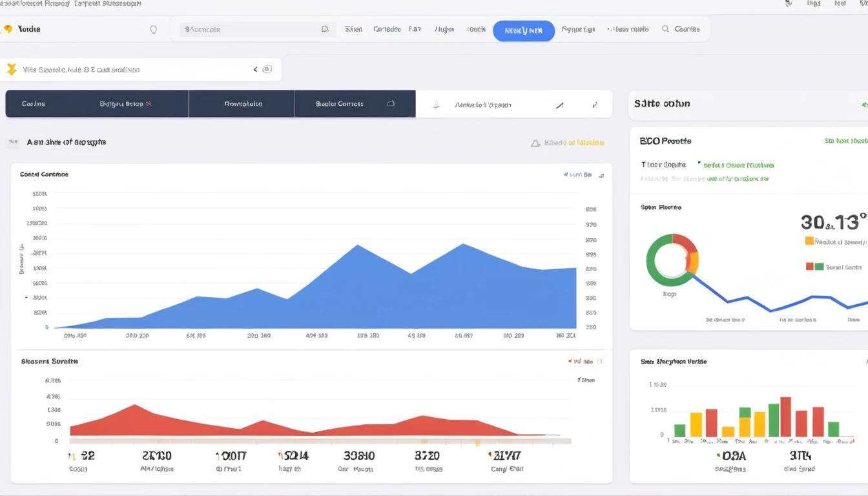Click the blue highlighted pill button in navigation

click(523, 30)
